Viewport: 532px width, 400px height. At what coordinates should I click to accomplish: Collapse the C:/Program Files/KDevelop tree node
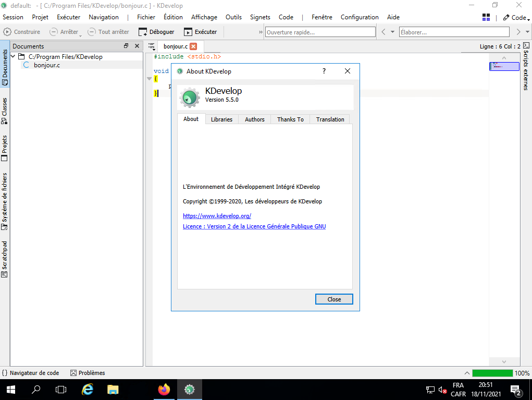tap(13, 56)
